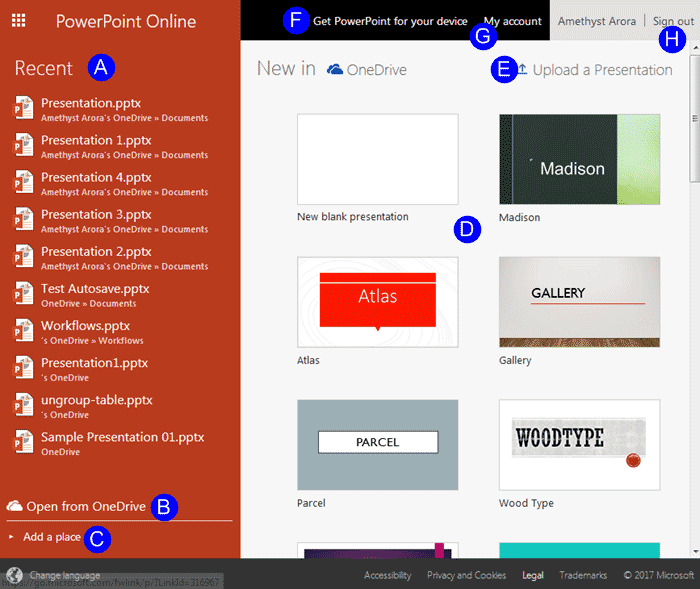700x589 pixels.
Task: Click the © 2017 Microsoft footer text
Action: point(658,575)
